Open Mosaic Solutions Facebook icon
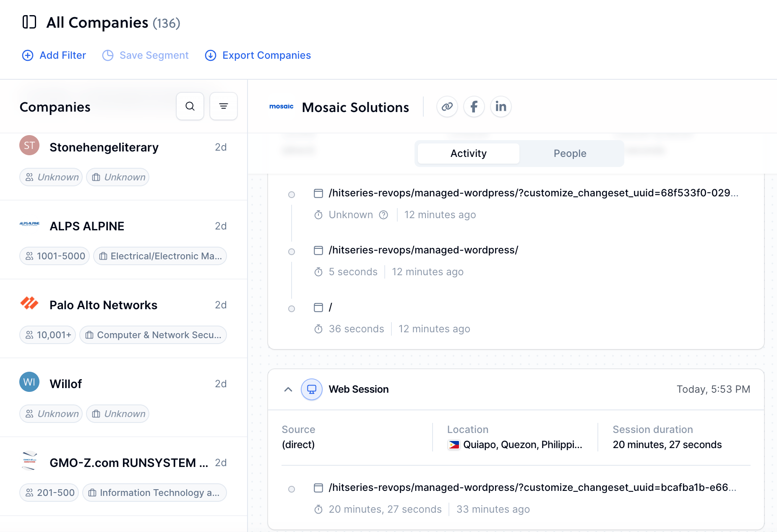The height and width of the screenshot is (532, 777). pos(474,107)
